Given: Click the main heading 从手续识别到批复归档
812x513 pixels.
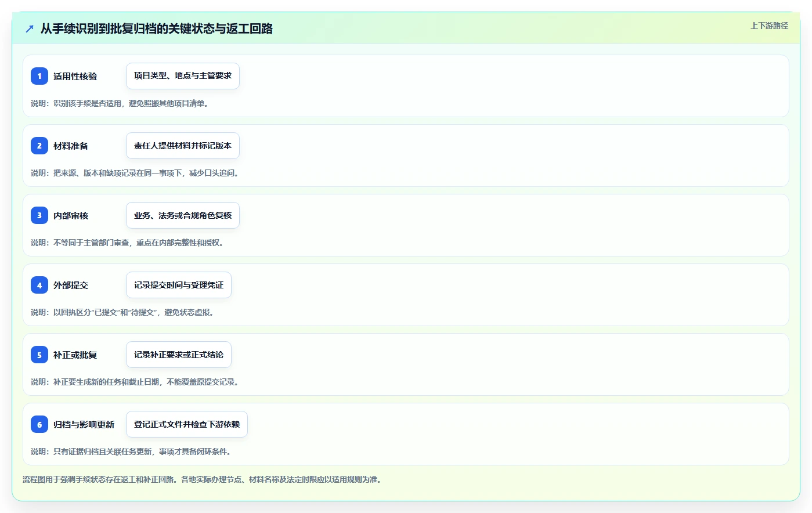Looking at the screenshot, I should click(x=157, y=28).
